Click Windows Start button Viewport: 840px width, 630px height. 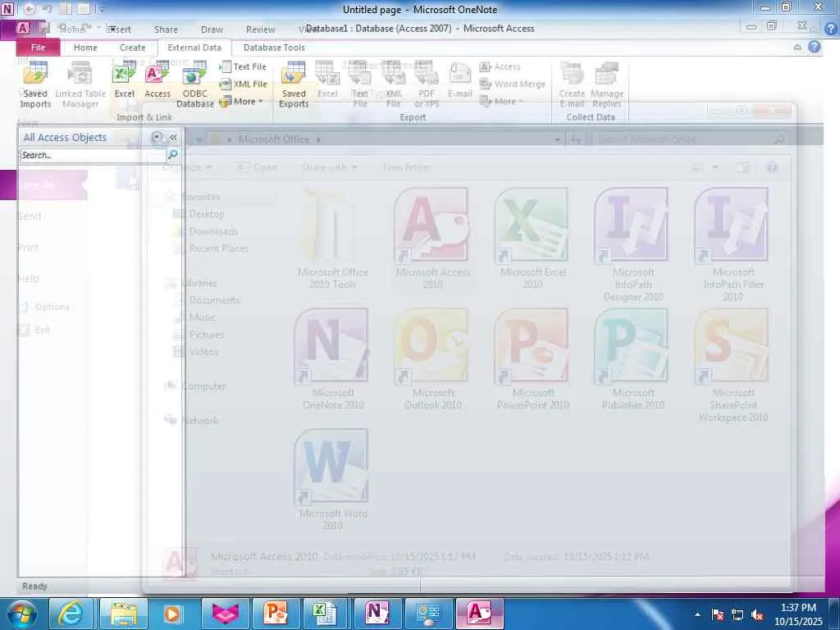(21, 614)
